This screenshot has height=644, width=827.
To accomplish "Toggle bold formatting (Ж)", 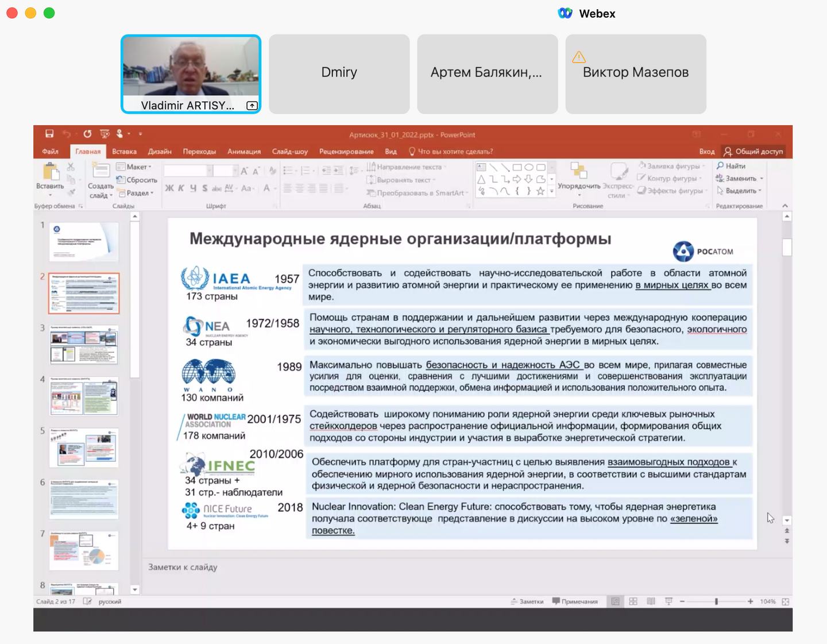I will [x=169, y=188].
